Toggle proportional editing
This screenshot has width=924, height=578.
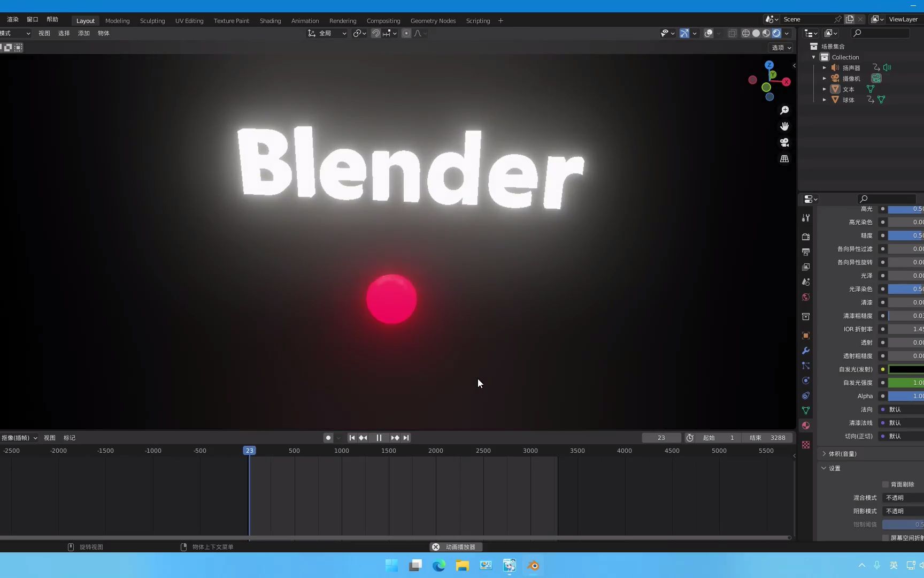pyautogui.click(x=406, y=33)
